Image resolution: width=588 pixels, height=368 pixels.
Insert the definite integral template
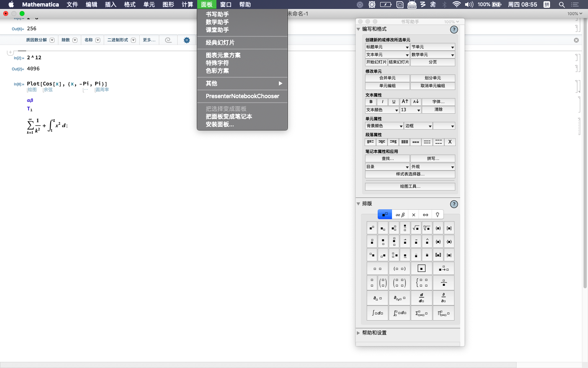tap(399, 313)
